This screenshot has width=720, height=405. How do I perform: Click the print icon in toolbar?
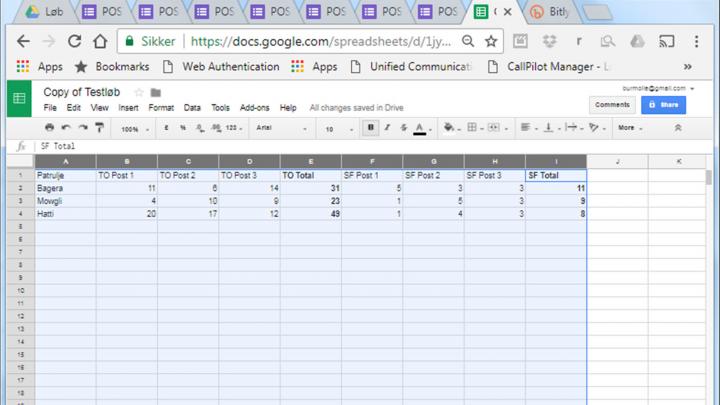click(49, 128)
